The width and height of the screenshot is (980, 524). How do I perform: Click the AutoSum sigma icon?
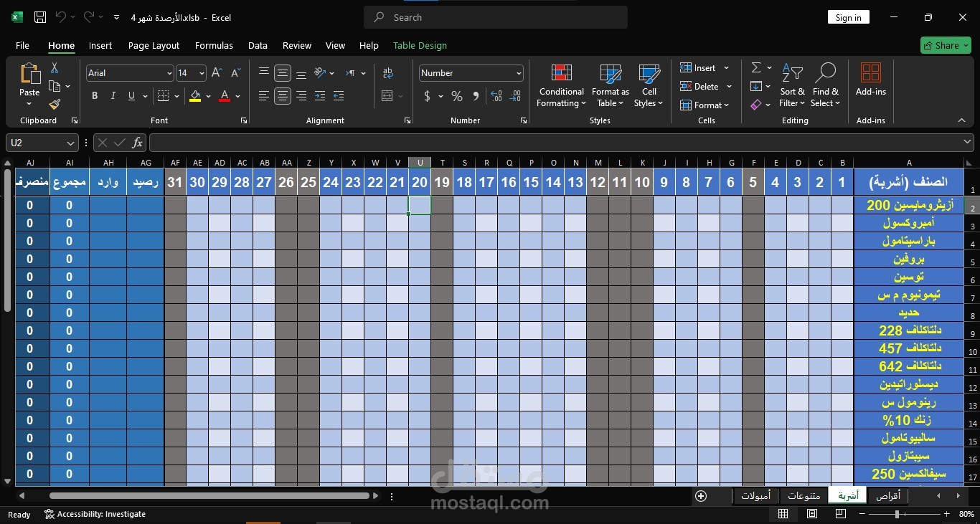(756, 67)
